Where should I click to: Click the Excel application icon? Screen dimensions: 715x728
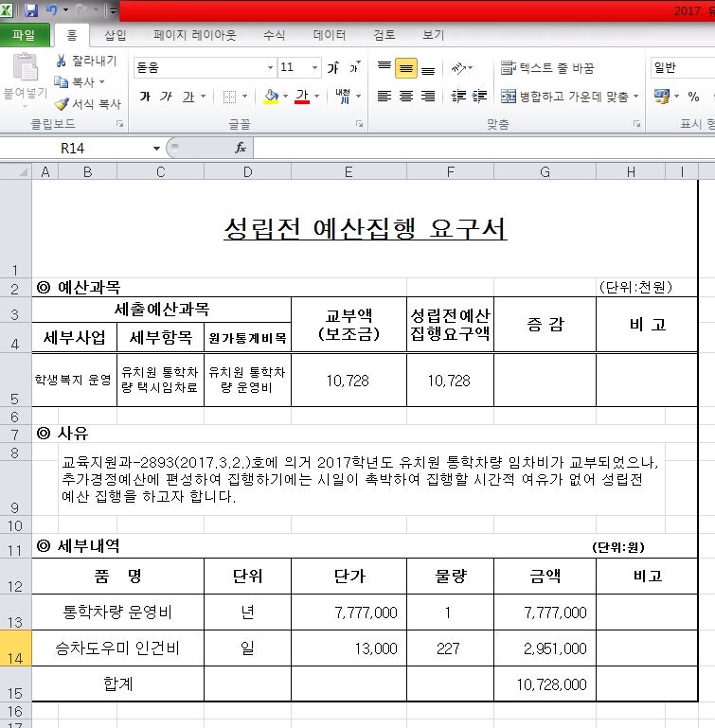(x=7, y=9)
